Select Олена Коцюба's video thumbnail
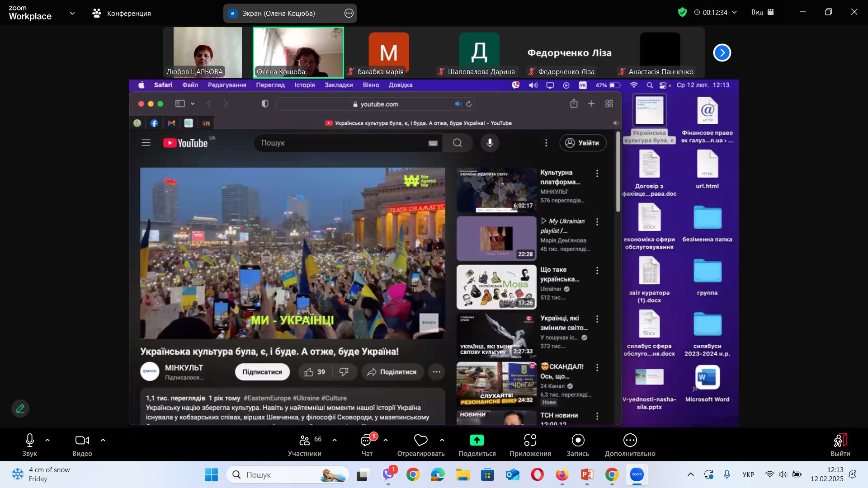The width and height of the screenshot is (868, 488). coord(298,52)
